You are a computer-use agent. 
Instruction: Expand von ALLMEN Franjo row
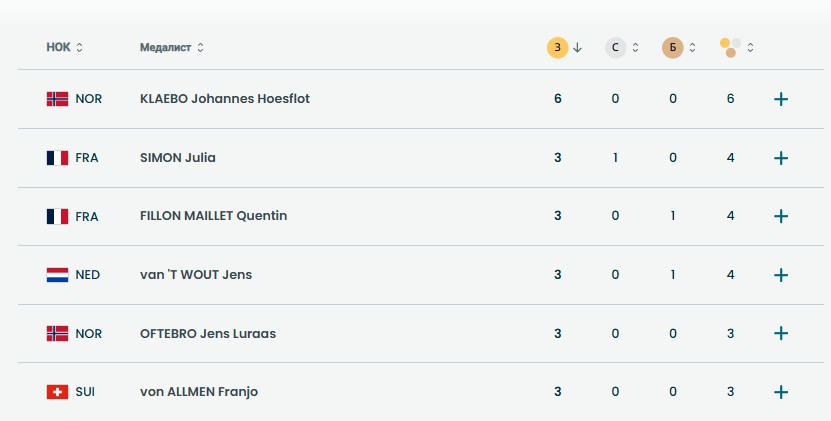(781, 392)
